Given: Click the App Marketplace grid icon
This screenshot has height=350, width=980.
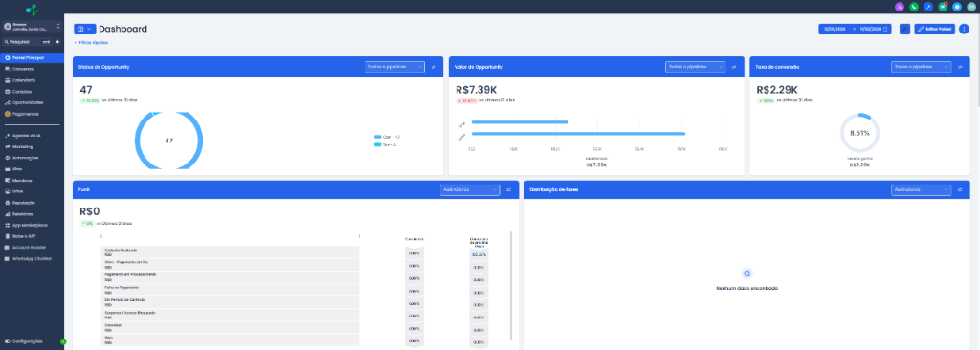Looking at the screenshot, I should click(7, 225).
